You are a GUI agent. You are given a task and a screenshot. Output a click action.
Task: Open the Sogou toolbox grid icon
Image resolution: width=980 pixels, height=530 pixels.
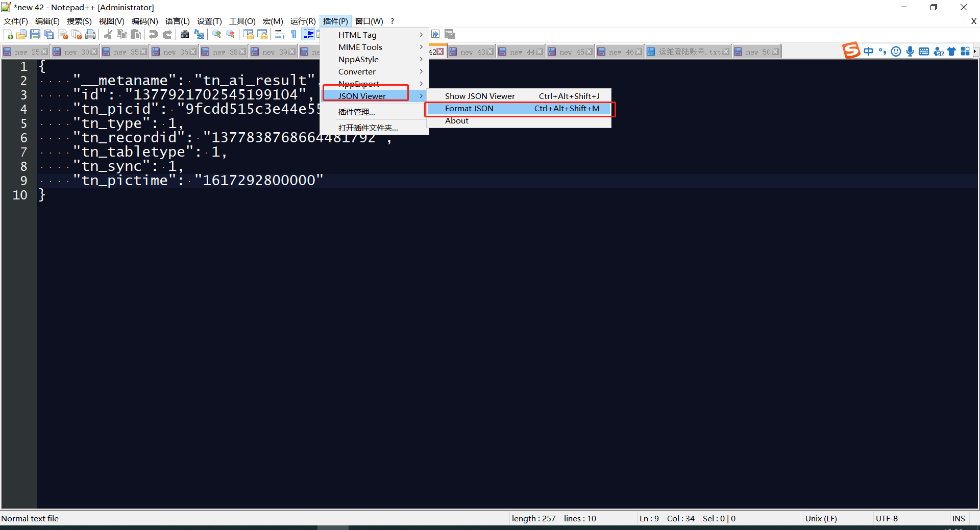pyautogui.click(x=965, y=51)
